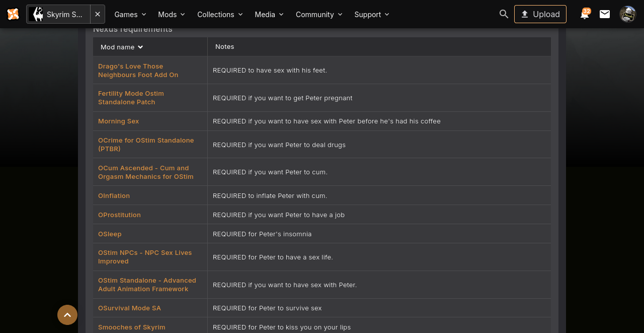Open Fertility Mode Ostim Standalone Patch link
Viewport: 644px width, 333px height.
(131, 98)
